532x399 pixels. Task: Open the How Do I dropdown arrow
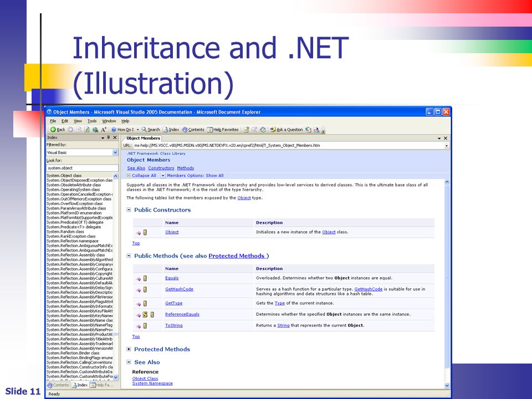click(x=138, y=130)
